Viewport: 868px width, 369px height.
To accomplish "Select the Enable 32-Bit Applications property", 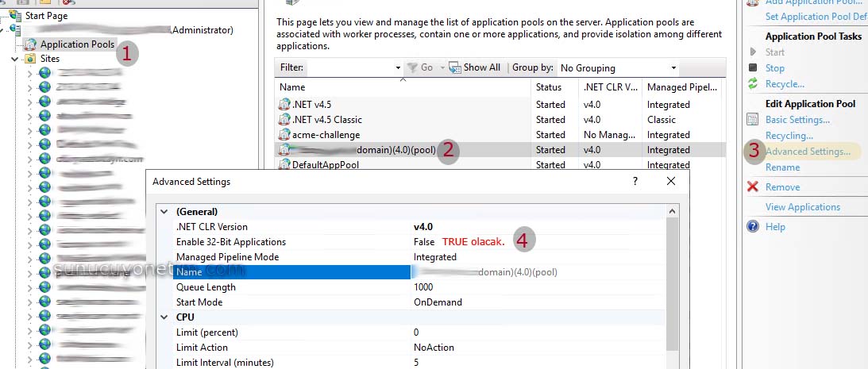I will (419, 242).
